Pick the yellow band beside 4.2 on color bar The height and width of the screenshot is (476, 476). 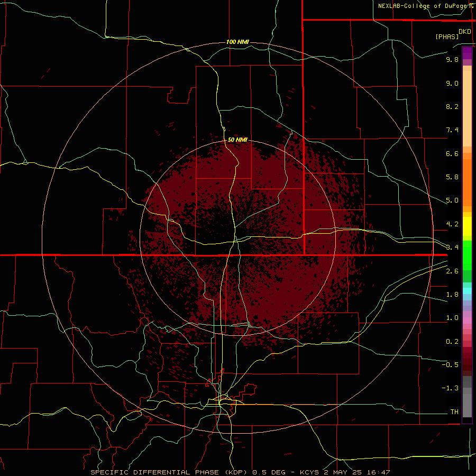[467, 226]
